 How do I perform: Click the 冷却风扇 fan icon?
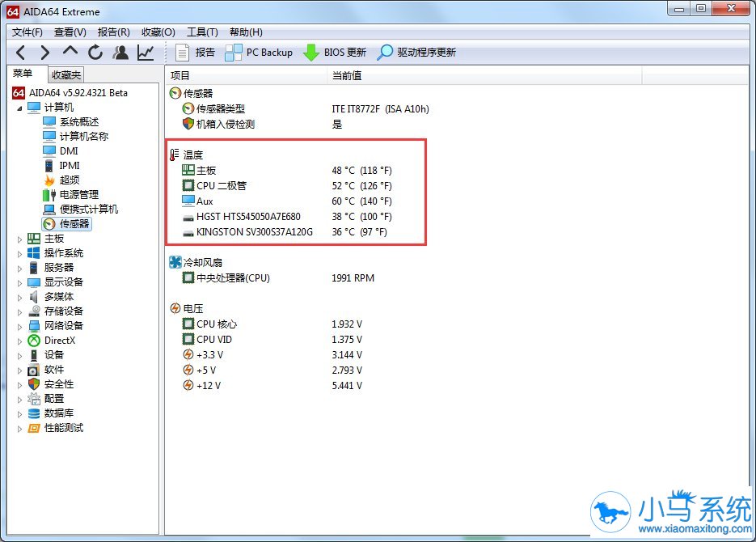[x=175, y=262]
